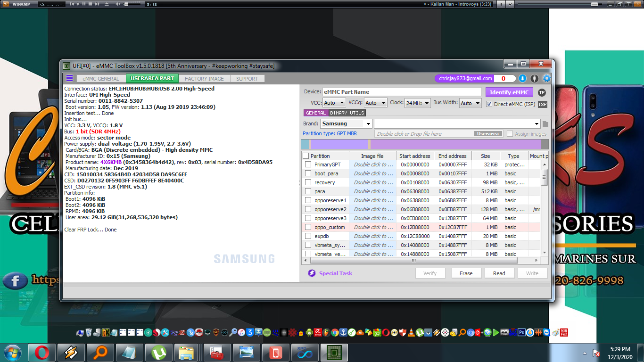Click the picture viewer taskbar icon
Screen dimensions: 644x362
pos(246,353)
